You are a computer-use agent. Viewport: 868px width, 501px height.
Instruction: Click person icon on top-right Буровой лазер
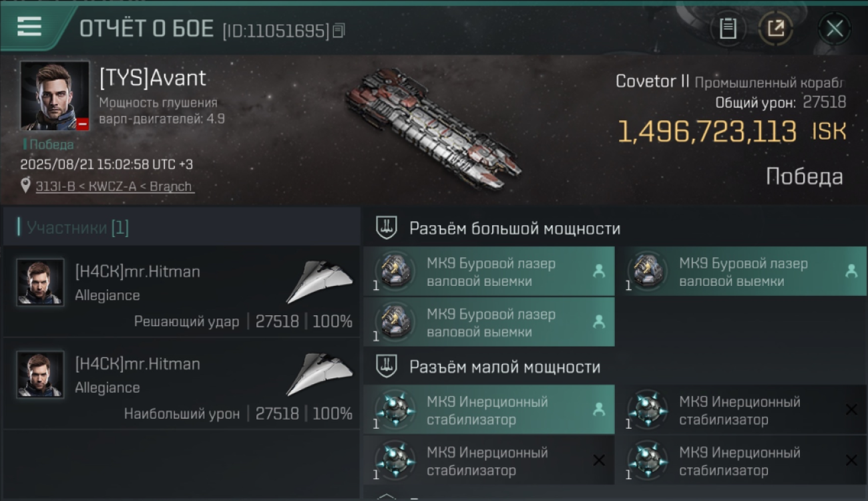[851, 271]
